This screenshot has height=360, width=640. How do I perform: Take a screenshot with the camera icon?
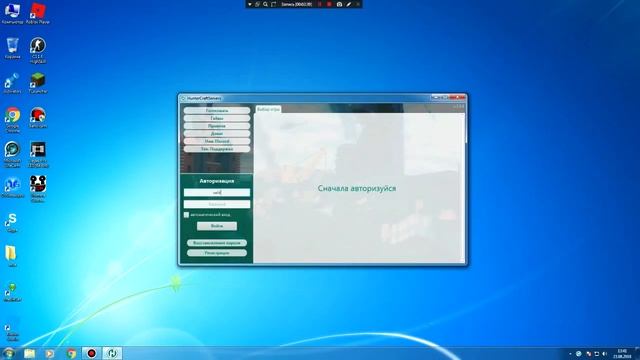click(x=339, y=4)
